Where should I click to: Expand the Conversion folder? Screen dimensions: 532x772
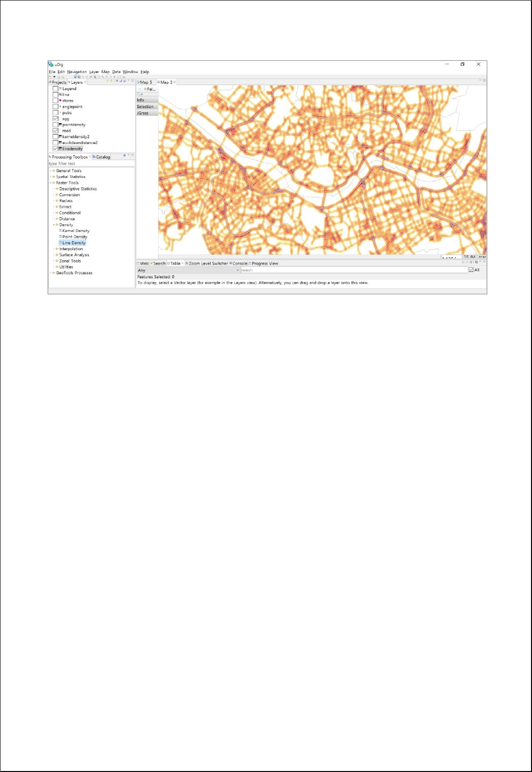(54, 195)
